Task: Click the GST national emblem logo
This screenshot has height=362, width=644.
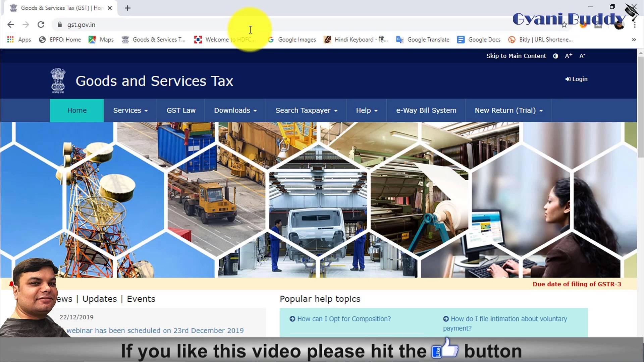Action: [58, 80]
